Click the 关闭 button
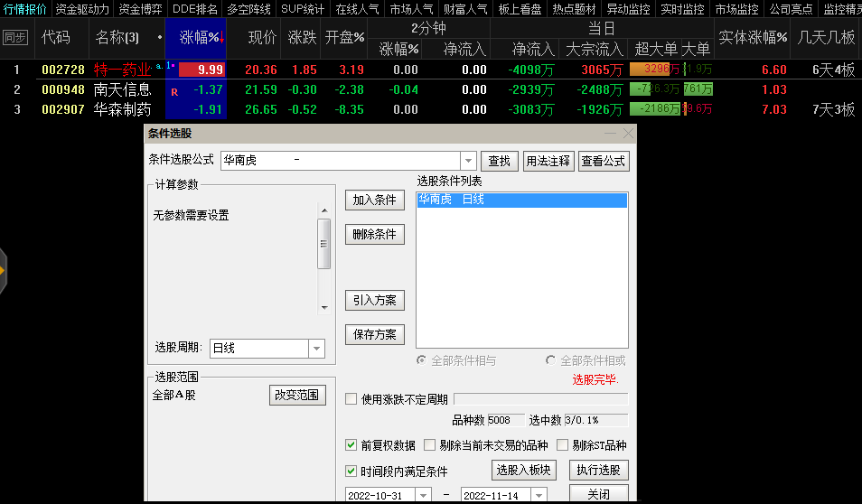This screenshot has height=504, width=862. (x=598, y=493)
